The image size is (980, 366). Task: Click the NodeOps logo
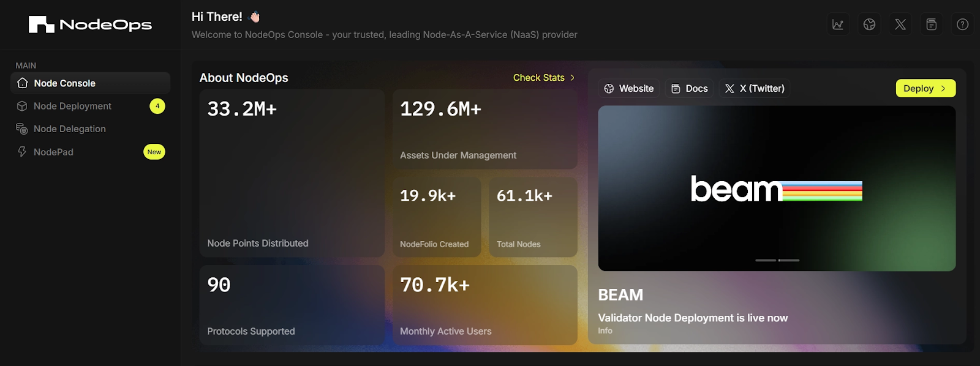[x=90, y=24]
